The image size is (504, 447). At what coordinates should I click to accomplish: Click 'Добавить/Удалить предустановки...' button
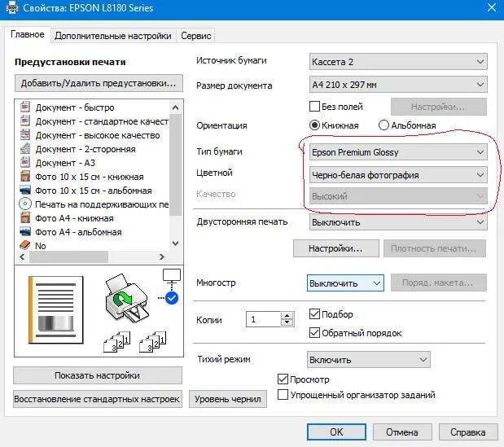99,83
